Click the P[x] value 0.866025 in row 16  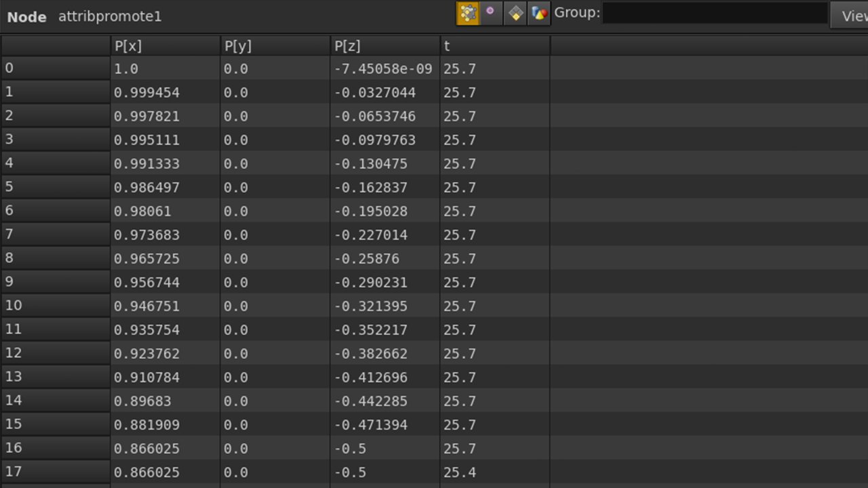[x=146, y=449]
